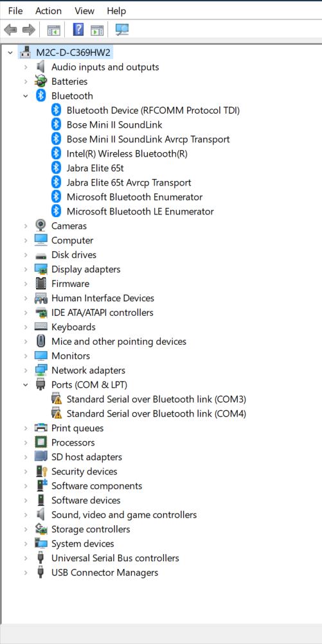Screen dimensions: 322x644
Task: Click the warning icon beside COM3 port
Action: [57, 399]
